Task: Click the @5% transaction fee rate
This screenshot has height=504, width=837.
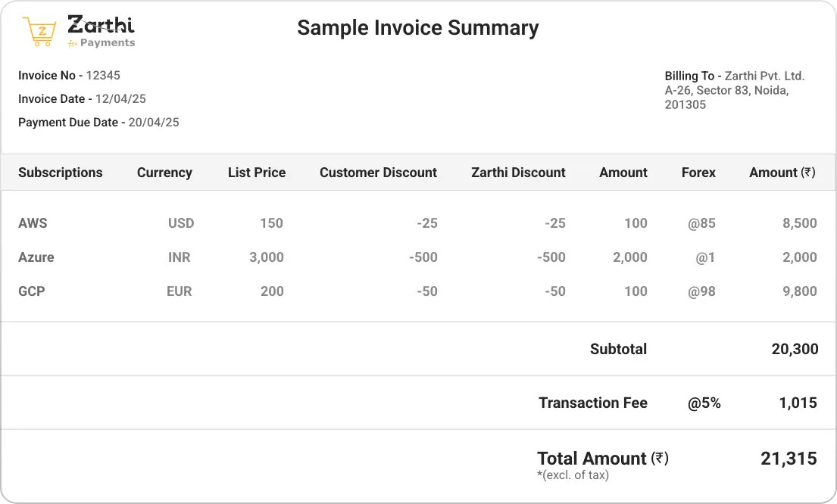Action: pos(704,403)
